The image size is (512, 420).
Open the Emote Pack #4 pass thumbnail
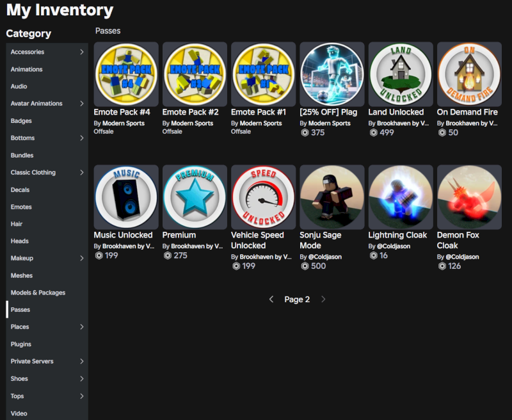point(126,74)
